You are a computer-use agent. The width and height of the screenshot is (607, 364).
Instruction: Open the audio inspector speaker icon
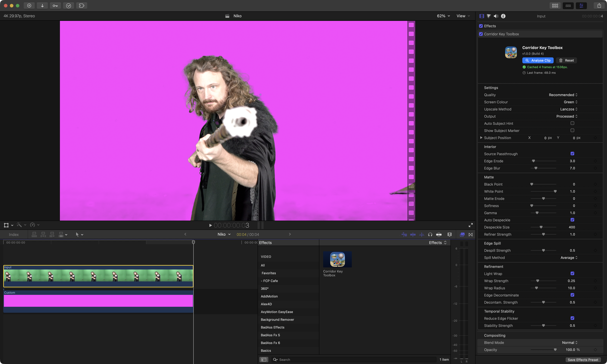tap(496, 16)
